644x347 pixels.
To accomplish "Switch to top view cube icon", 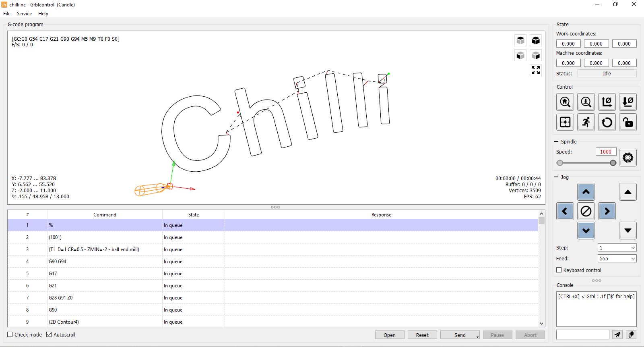I will [520, 40].
